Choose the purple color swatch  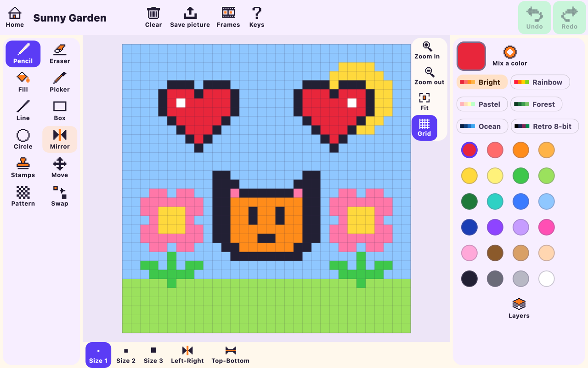coord(495,227)
